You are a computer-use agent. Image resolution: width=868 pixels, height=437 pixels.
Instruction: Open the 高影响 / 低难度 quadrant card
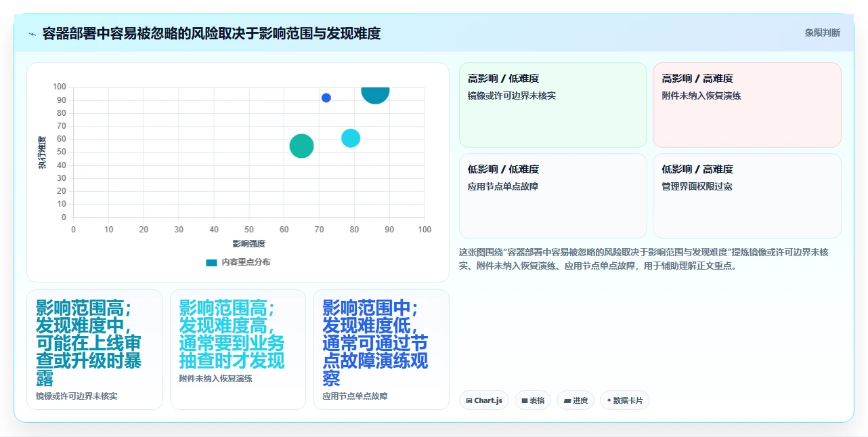[x=553, y=105]
